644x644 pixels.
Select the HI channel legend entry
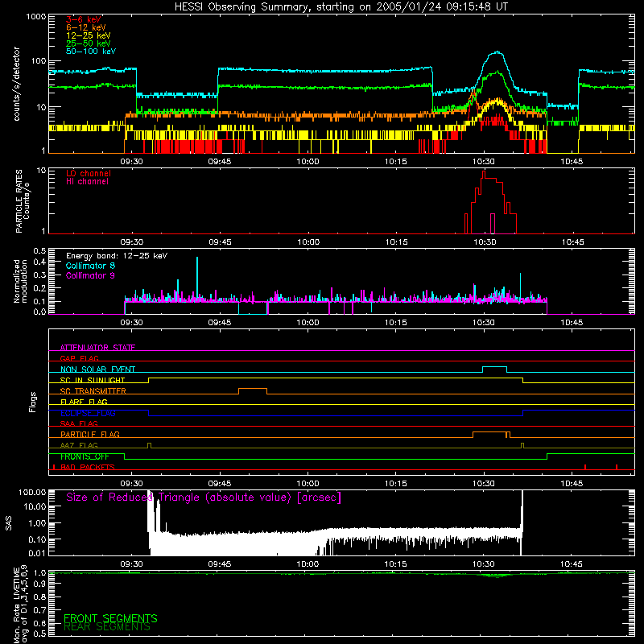87,182
